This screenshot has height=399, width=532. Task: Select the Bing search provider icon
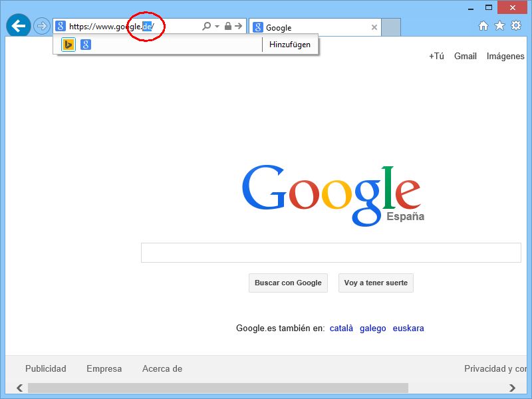[x=68, y=45]
